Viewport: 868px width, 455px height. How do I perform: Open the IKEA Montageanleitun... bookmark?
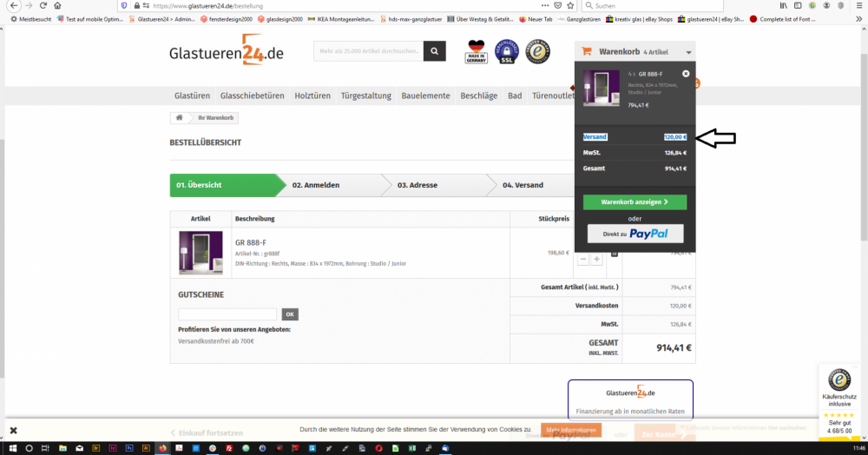[341, 19]
